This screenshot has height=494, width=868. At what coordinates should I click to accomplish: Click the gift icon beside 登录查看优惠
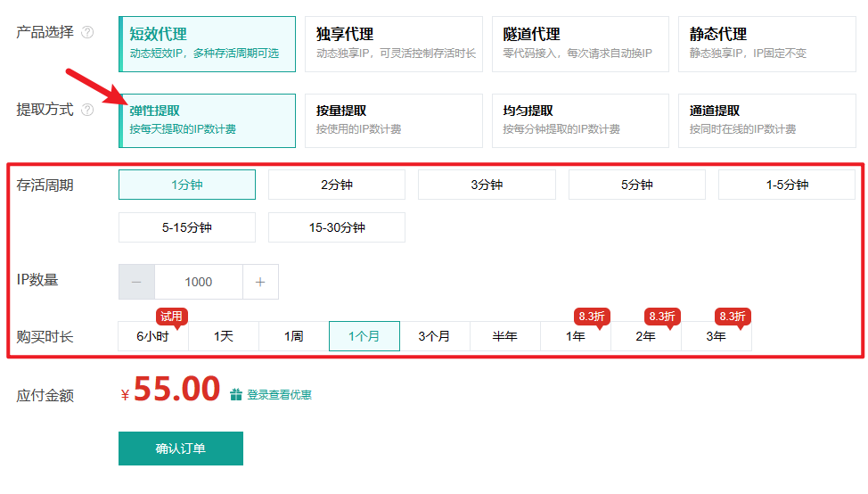coord(235,394)
